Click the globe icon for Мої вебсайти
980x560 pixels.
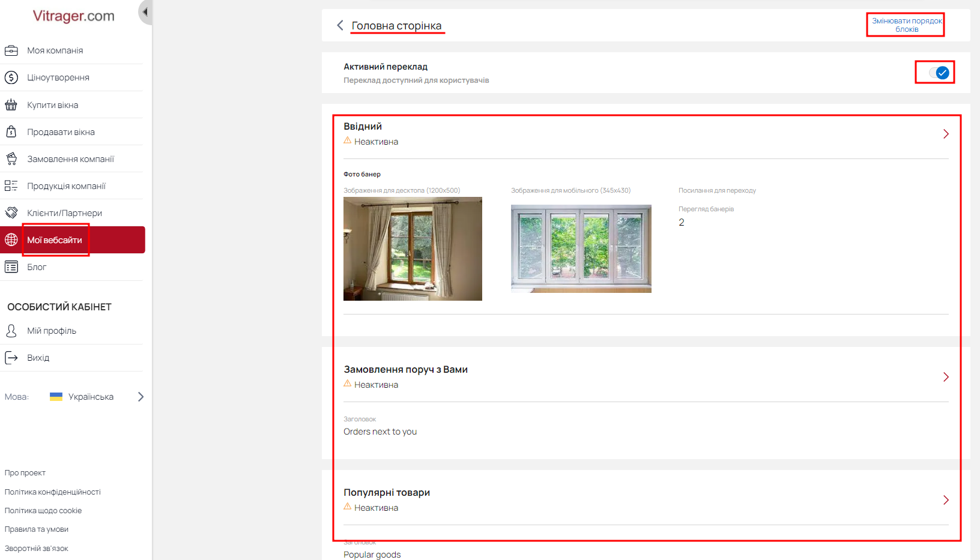click(x=11, y=239)
